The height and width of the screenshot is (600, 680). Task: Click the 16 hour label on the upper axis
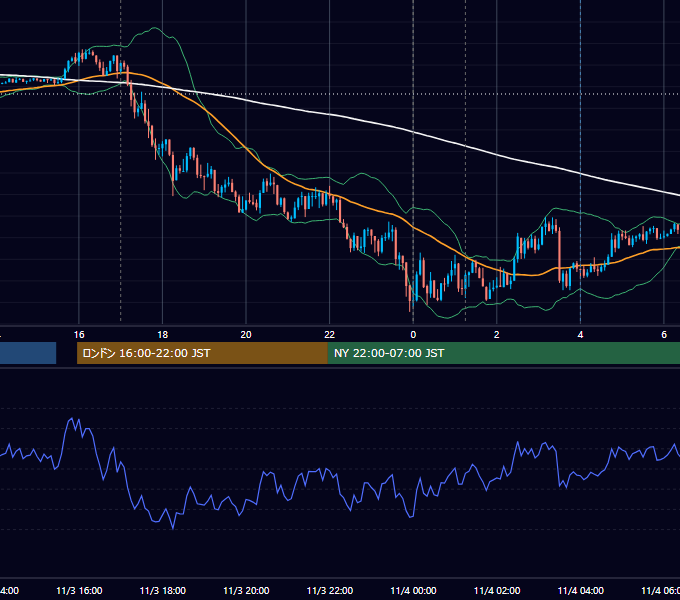79,335
